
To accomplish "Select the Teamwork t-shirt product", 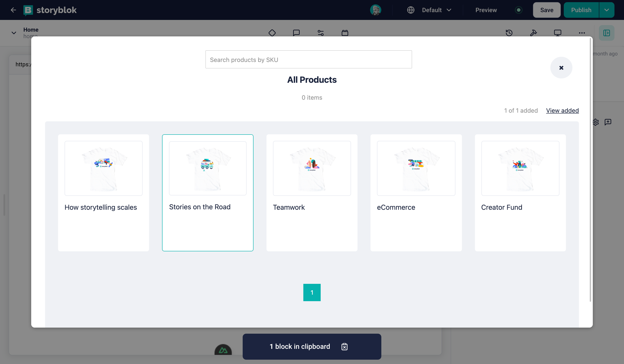I will [312, 193].
